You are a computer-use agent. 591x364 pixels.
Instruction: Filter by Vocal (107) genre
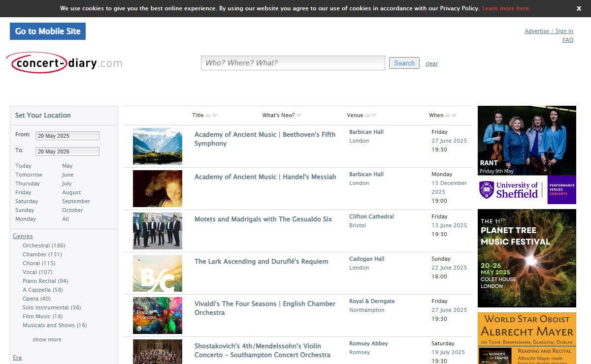click(37, 272)
